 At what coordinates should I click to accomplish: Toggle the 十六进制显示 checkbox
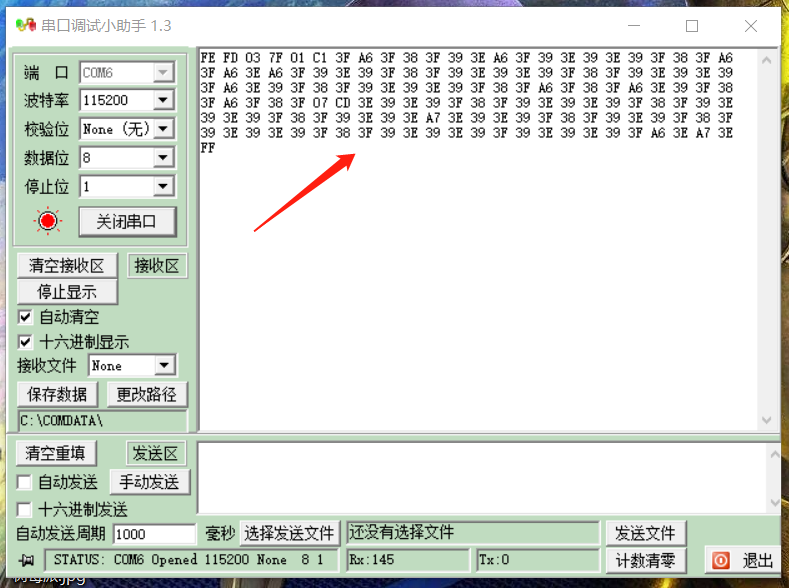tap(25, 342)
